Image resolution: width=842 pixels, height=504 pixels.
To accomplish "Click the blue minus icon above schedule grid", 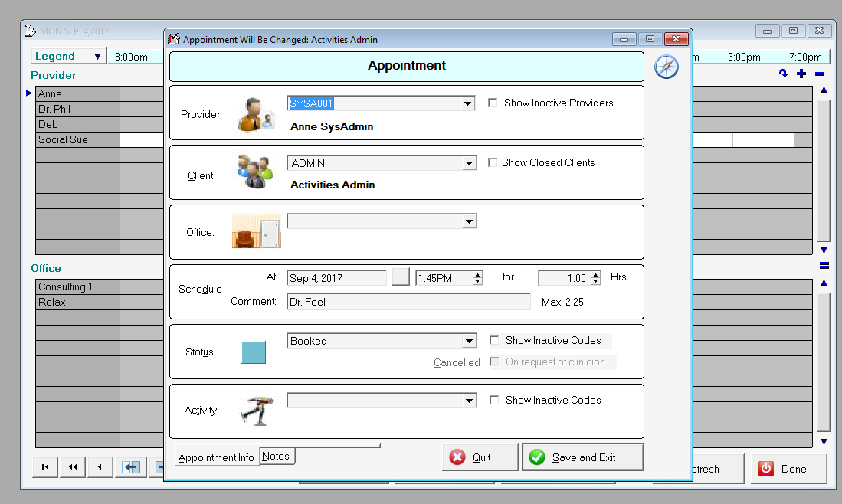I will [x=820, y=74].
